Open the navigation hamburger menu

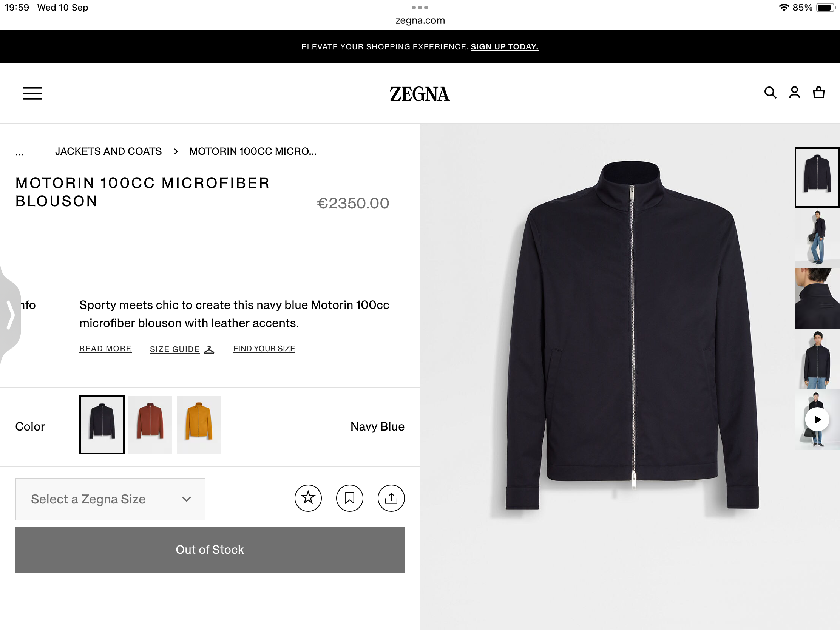click(32, 93)
